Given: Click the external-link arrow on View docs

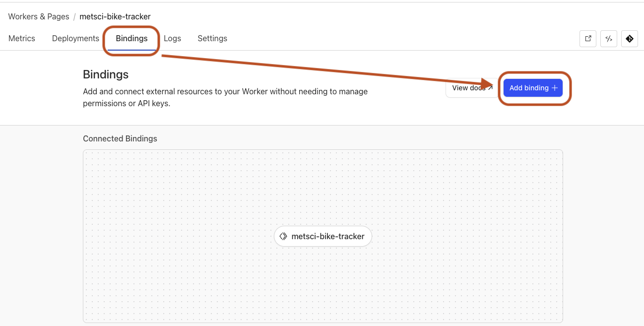Looking at the screenshot, I should 491,88.
